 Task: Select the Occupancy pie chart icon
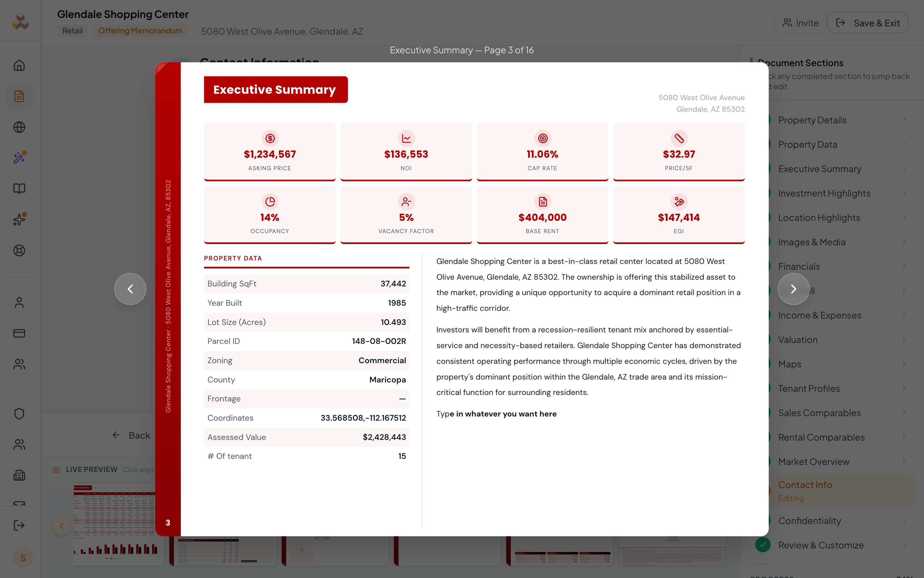[x=270, y=201]
